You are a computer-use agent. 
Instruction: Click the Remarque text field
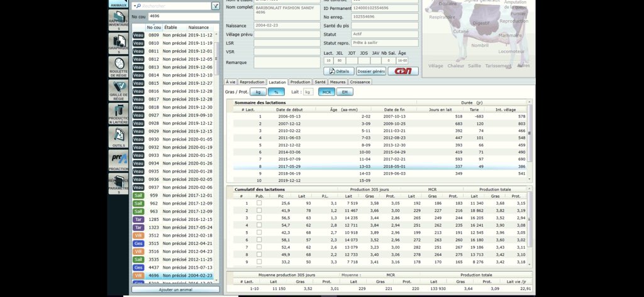287,62
